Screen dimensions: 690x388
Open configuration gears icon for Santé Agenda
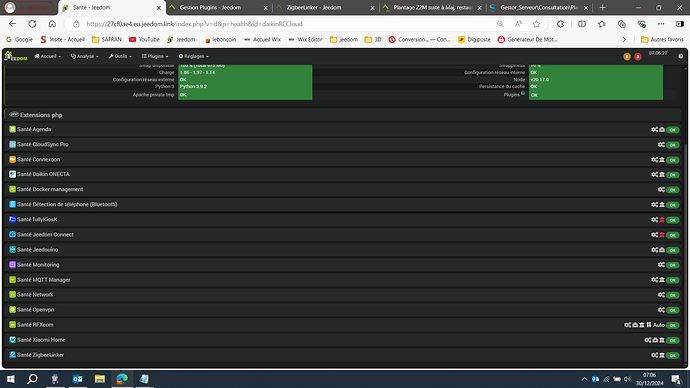[x=654, y=129]
